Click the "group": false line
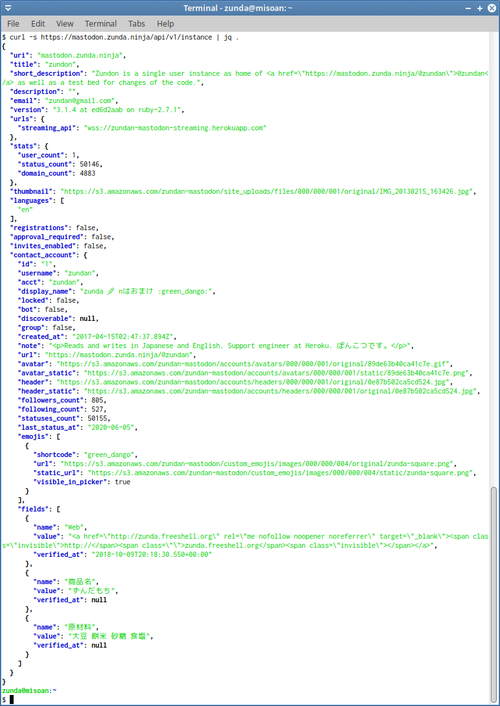The image size is (500, 706). click(x=46, y=328)
